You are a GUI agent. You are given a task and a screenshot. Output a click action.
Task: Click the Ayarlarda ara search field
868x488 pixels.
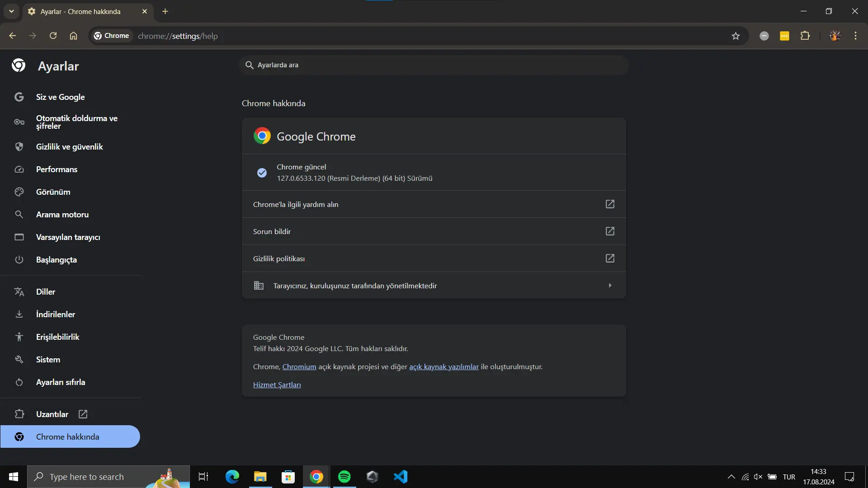point(434,65)
